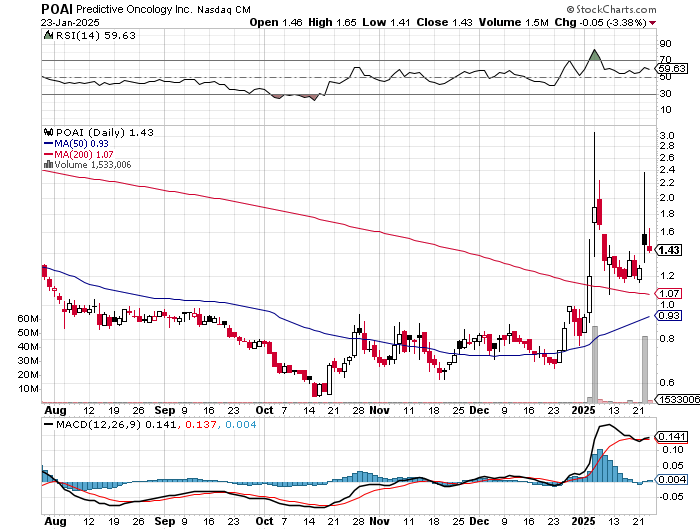This screenshot has height=530, width=700.
Task: Click the 3.0 price level on right axis
Action: tap(667, 135)
